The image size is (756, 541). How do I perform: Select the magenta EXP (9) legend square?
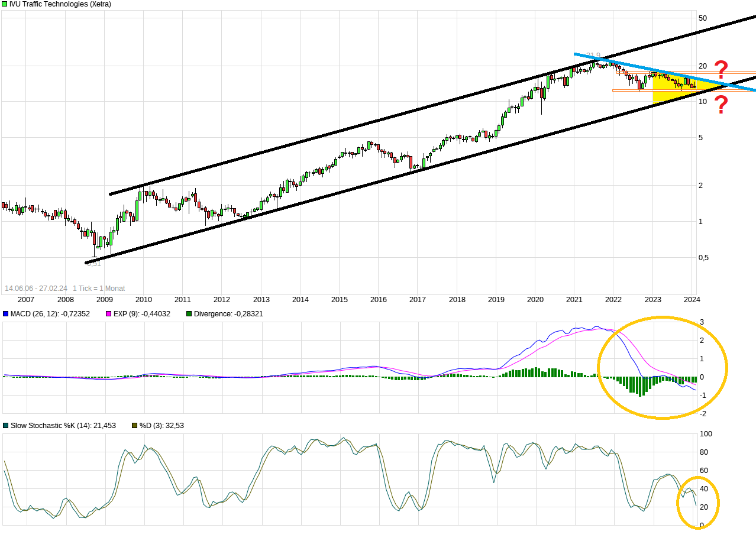coord(108,314)
